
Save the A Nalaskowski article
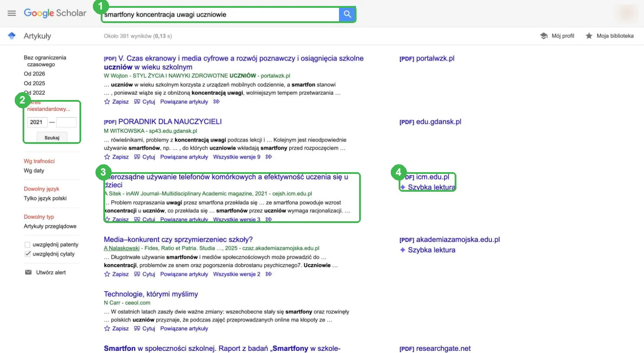point(116,274)
